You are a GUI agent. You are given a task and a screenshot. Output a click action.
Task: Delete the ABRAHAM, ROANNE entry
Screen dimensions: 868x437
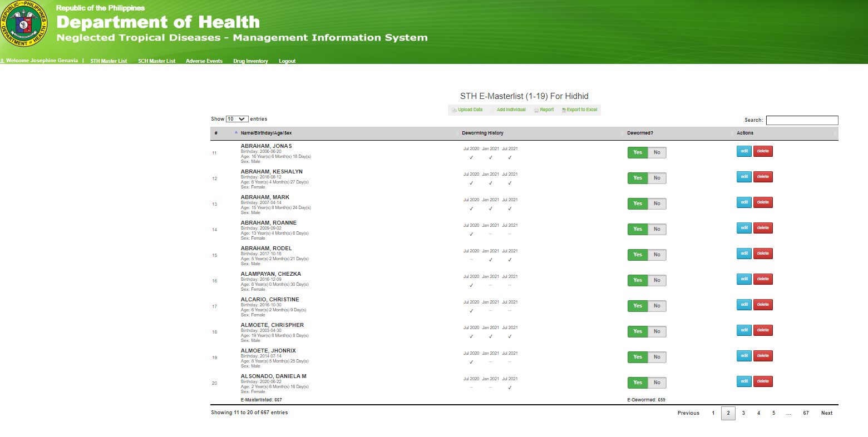click(763, 228)
